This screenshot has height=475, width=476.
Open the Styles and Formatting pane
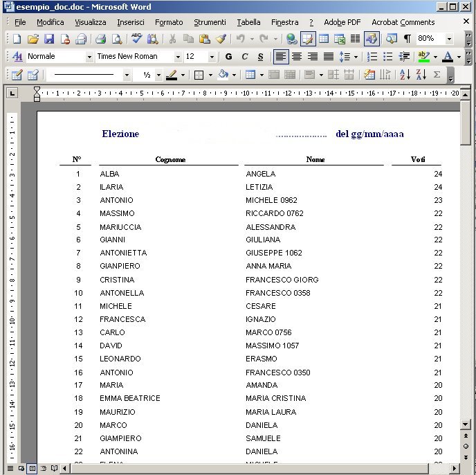point(17,57)
